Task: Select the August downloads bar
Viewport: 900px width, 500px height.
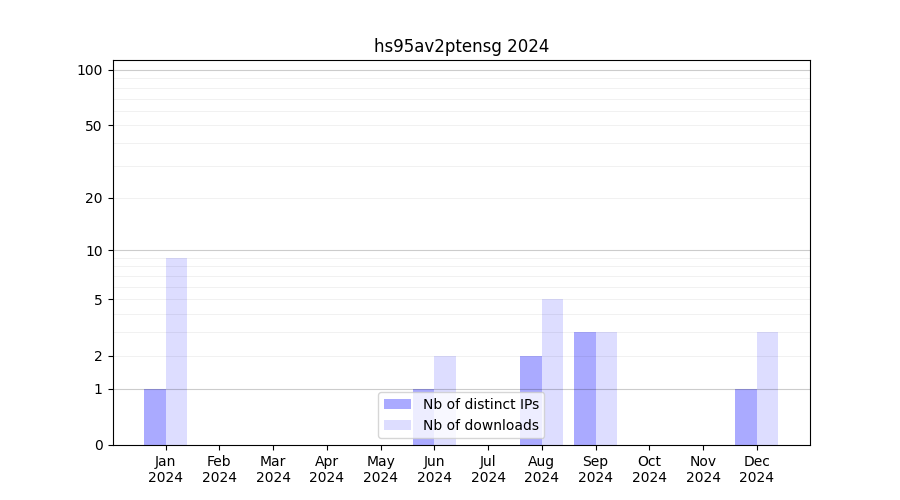Action: (x=552, y=372)
